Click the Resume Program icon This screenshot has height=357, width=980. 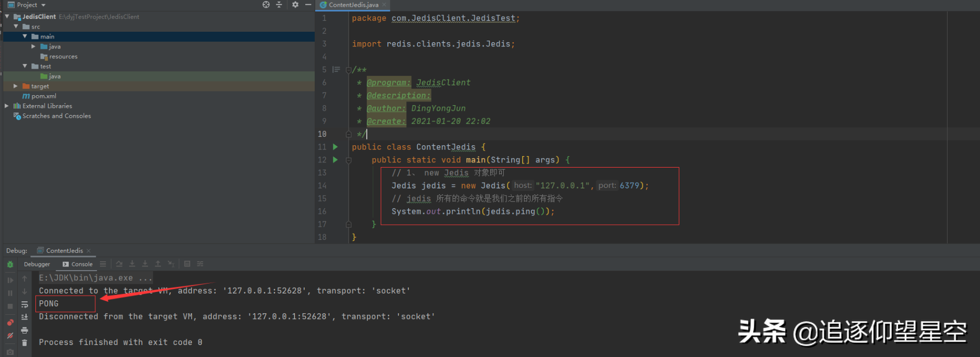point(10,280)
